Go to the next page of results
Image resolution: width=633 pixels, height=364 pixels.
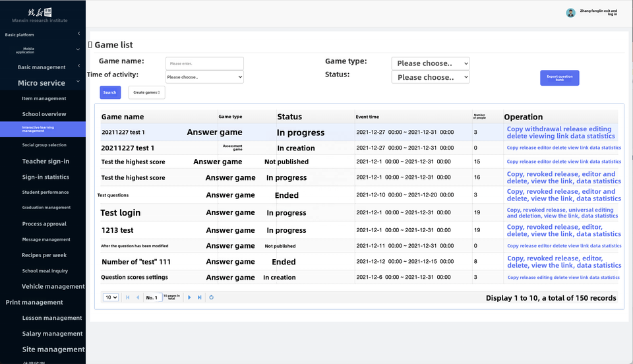click(189, 297)
